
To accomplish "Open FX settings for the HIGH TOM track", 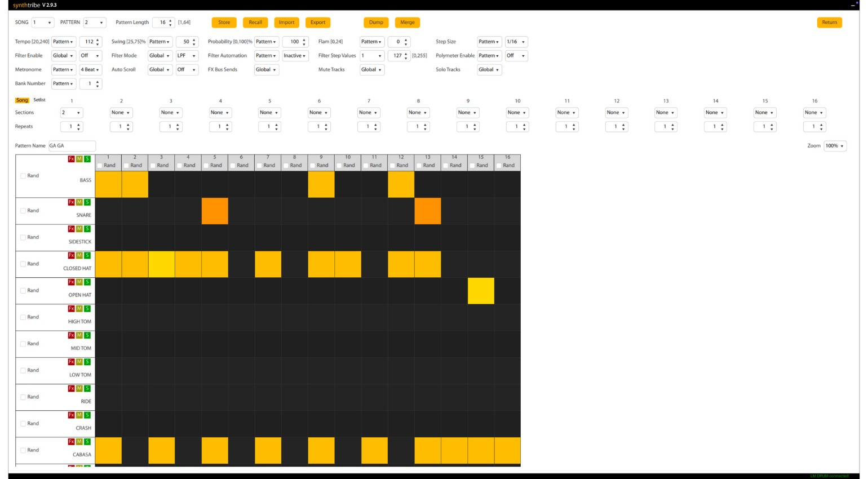I will [71, 308].
